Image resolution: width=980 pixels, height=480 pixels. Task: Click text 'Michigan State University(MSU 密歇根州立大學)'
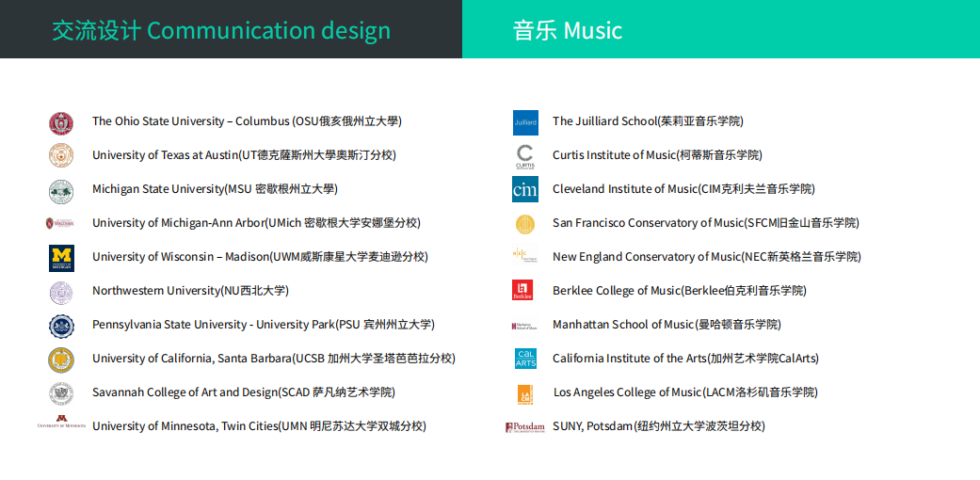(x=215, y=189)
